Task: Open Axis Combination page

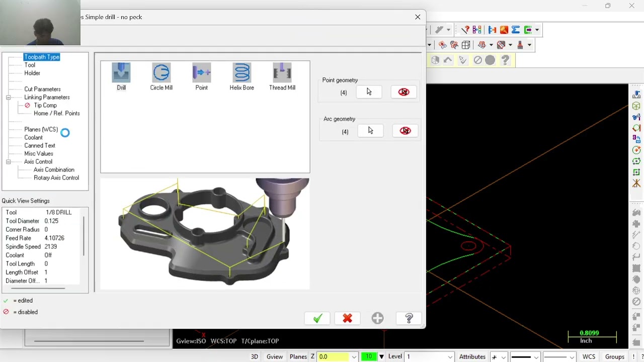Action: [54, 169]
